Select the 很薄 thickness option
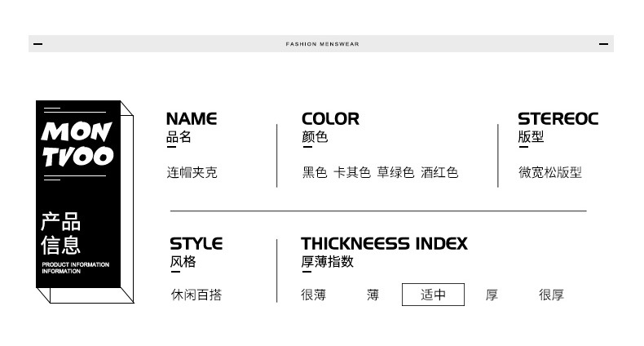The image size is (644, 346). coord(313,295)
